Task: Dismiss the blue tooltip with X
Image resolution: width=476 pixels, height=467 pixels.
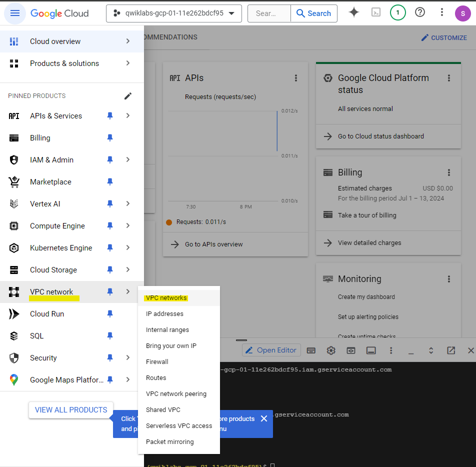Action: click(264, 418)
